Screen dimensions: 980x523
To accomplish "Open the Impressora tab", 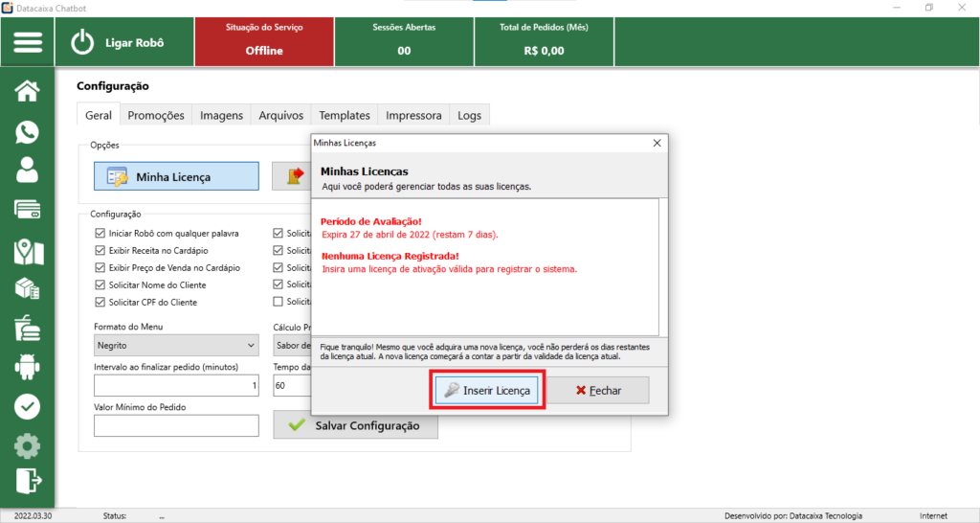I will [x=413, y=115].
